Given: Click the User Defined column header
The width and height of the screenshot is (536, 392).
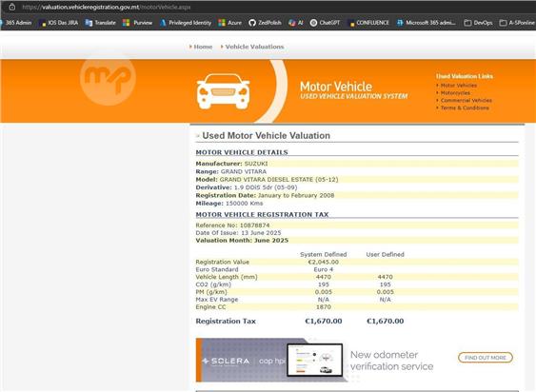Looking at the screenshot, I should (x=385, y=255).
